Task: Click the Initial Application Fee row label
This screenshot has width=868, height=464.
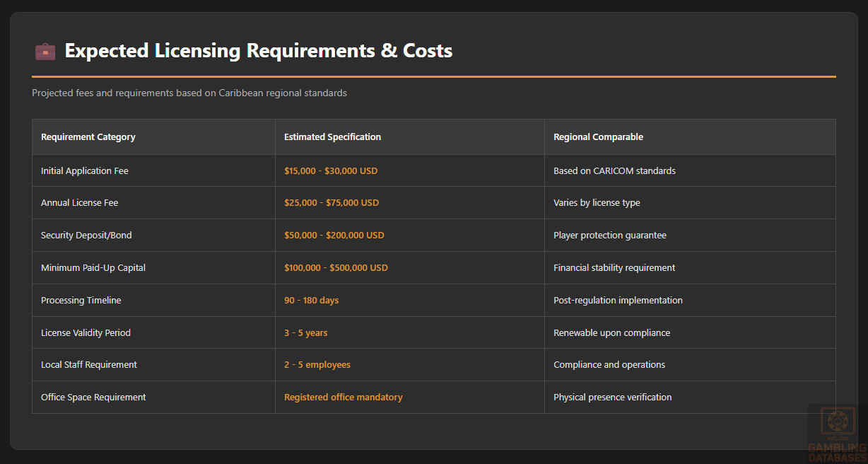Action: tap(85, 171)
